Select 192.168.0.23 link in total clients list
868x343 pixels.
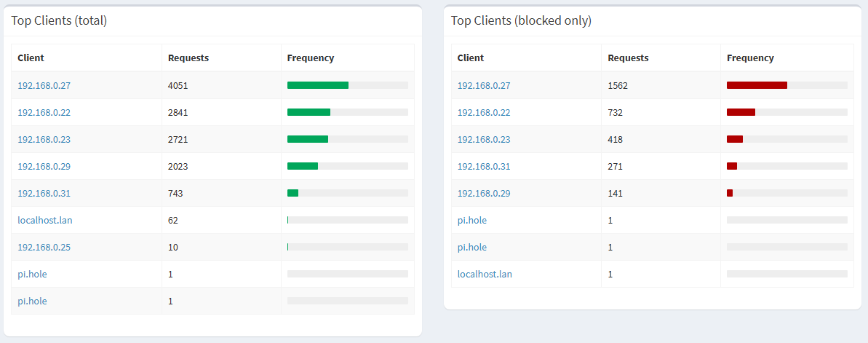(44, 139)
